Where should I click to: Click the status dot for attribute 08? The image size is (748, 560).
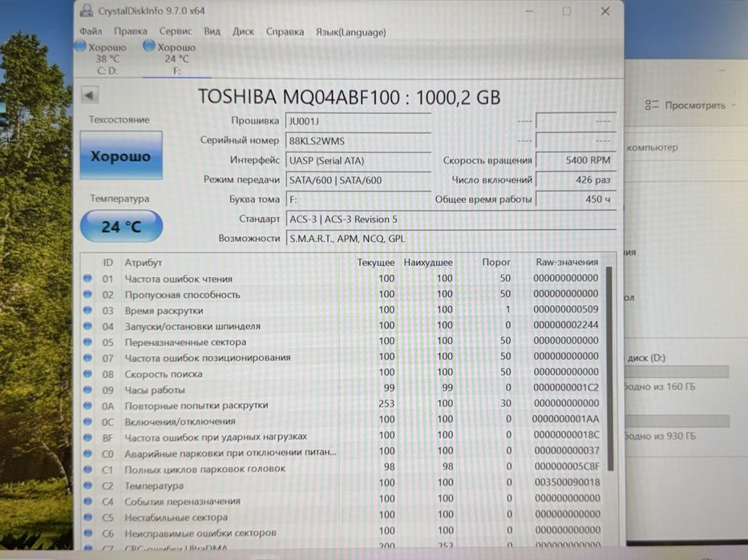pyautogui.click(x=87, y=373)
